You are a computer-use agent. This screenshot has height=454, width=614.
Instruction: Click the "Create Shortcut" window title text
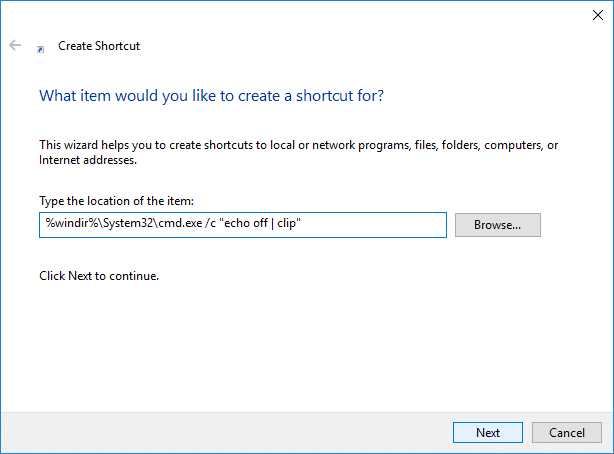[99, 46]
